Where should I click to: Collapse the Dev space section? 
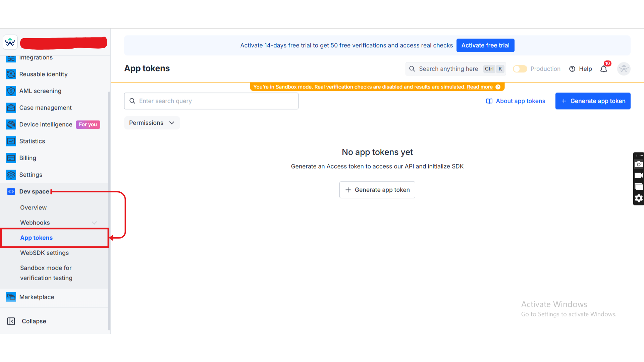coord(34,191)
